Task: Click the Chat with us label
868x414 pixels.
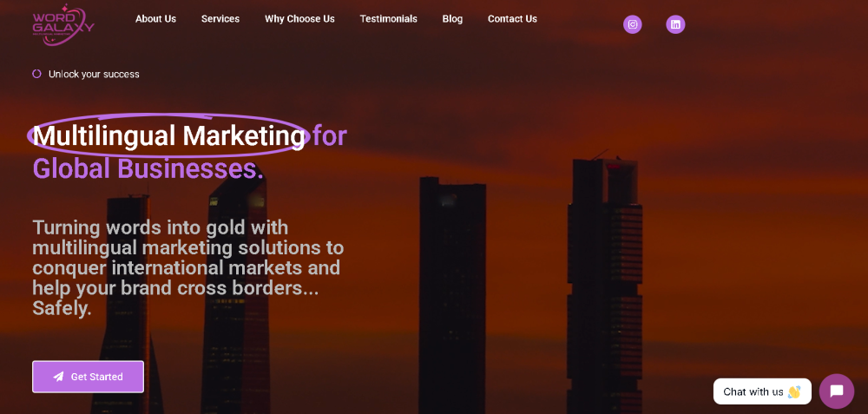Action: (753, 391)
